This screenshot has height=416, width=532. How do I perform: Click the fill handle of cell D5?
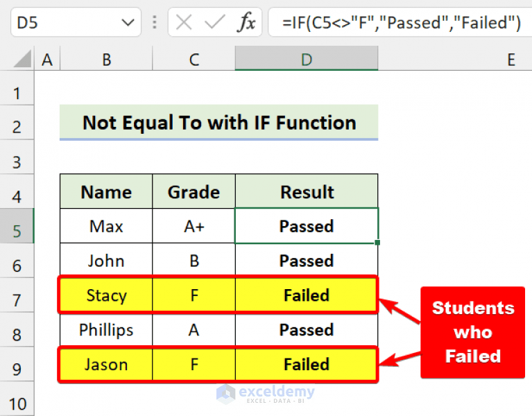[377, 243]
